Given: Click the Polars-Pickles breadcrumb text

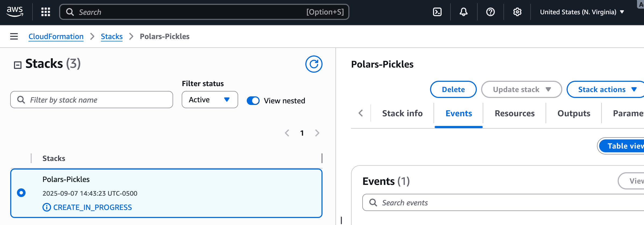Looking at the screenshot, I should click(165, 36).
